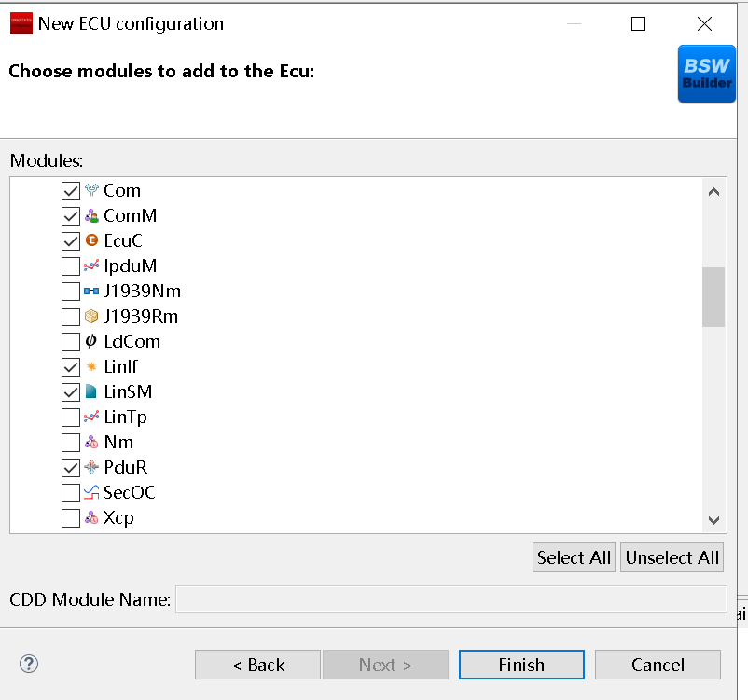This screenshot has height=700, width=748.
Task: Open the help question mark icon
Action: point(29,664)
